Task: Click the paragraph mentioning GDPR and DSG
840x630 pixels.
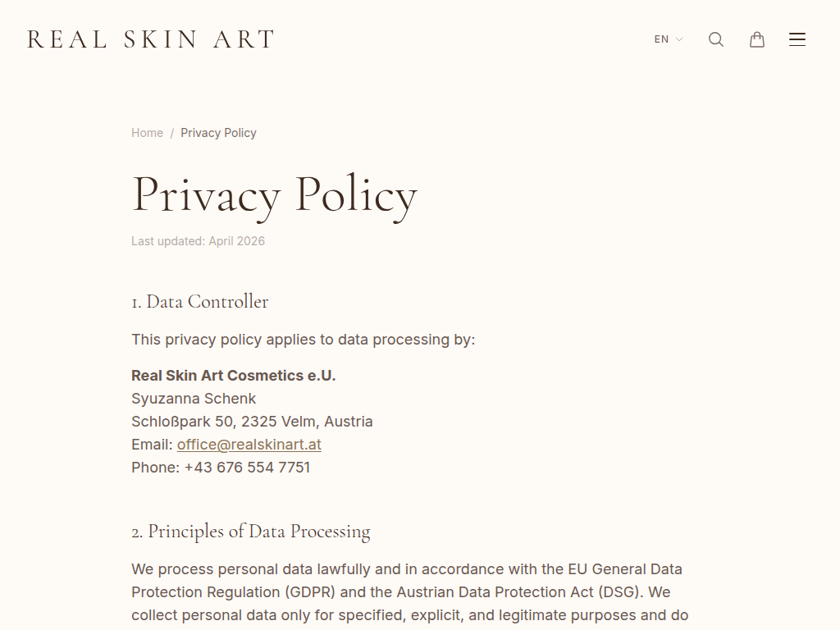Action: [406, 591]
